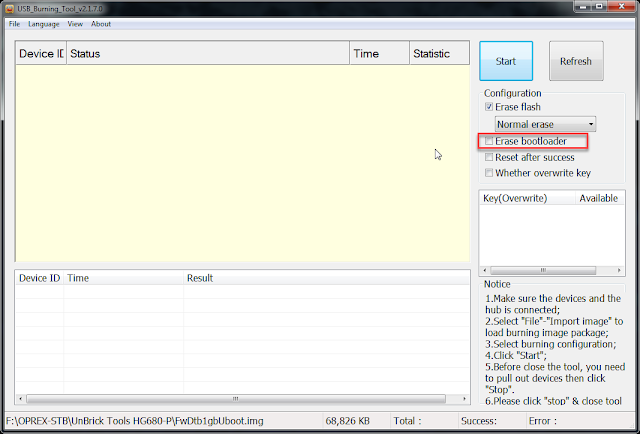Open the Language menu
Viewport: 640px width, 434px height.
tap(43, 23)
